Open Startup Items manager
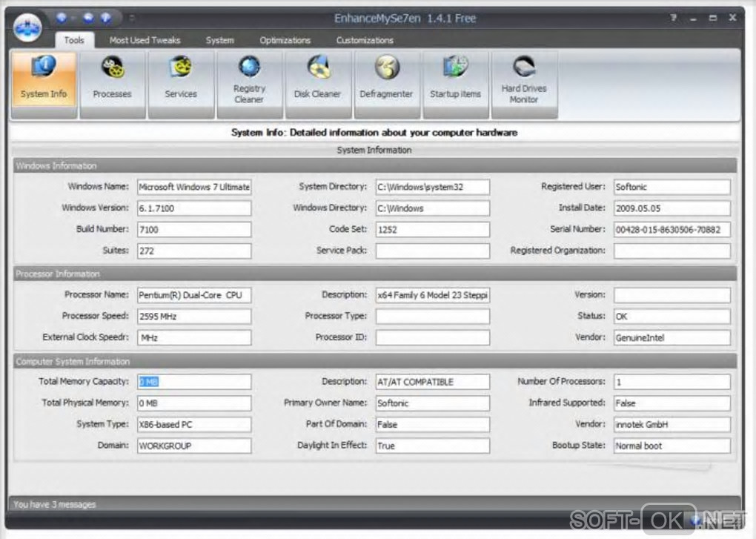 click(455, 85)
